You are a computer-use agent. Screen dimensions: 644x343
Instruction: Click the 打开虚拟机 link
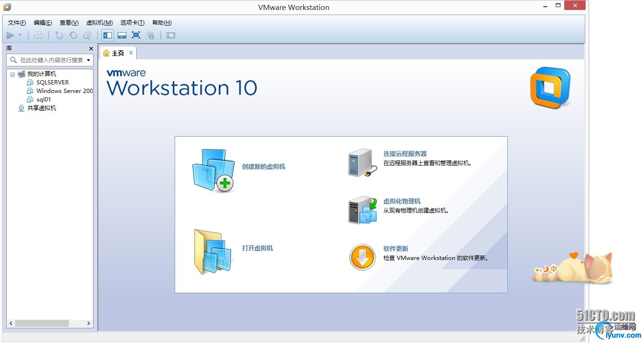[x=257, y=248]
